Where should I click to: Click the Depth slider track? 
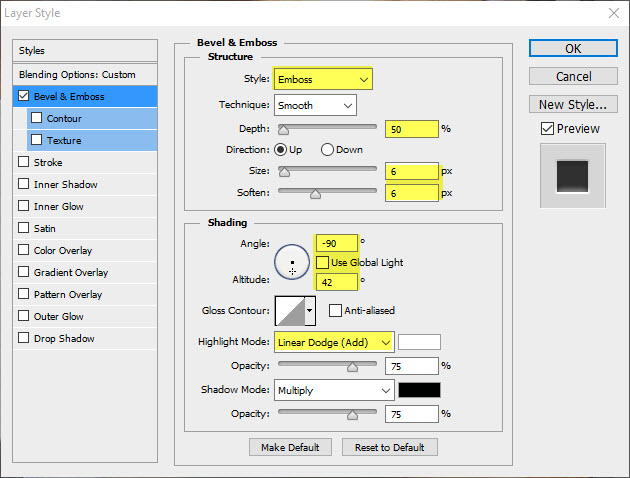coord(328,128)
